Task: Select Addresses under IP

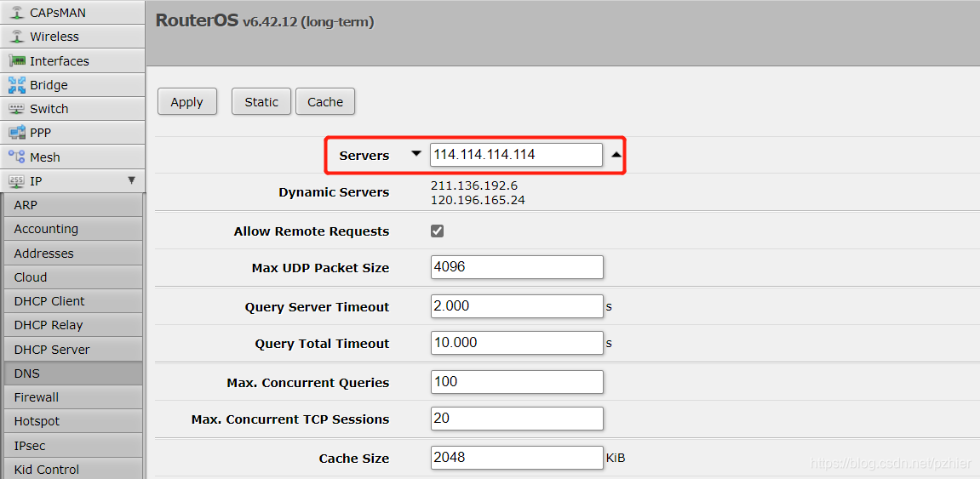Action: coord(72,253)
